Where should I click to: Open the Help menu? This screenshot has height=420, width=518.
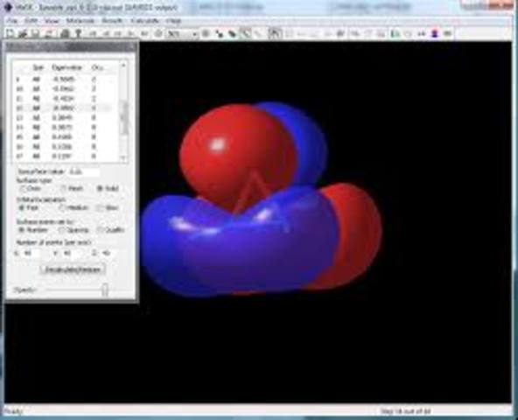174,21
